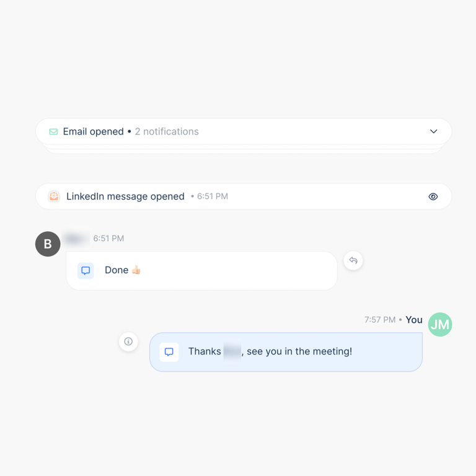Screen dimensions: 476x476
Task: Open the info icon beside Thanks message
Action: point(128,342)
